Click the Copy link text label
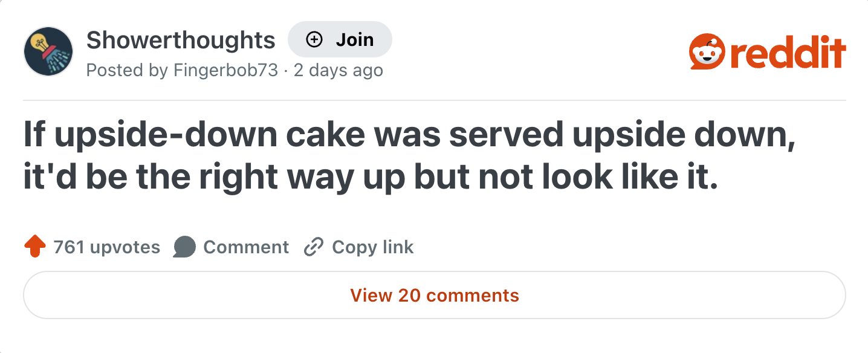868x353 pixels. (372, 247)
